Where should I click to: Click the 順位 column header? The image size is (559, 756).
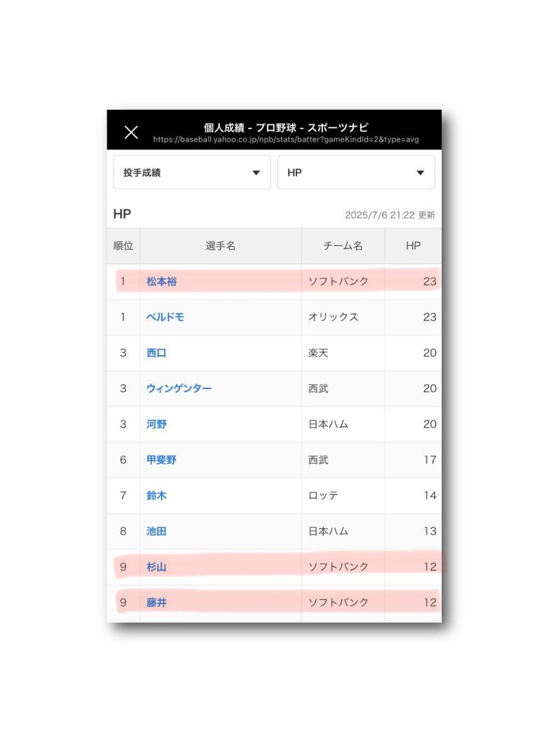tap(123, 246)
